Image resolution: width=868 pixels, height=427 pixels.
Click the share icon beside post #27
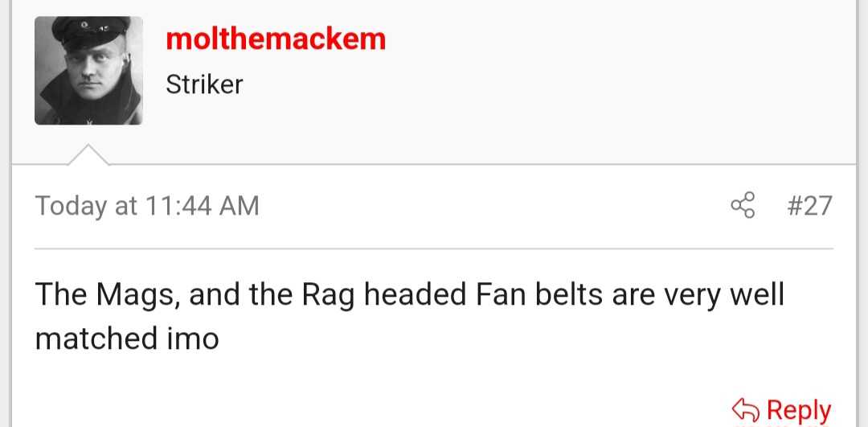pos(743,206)
